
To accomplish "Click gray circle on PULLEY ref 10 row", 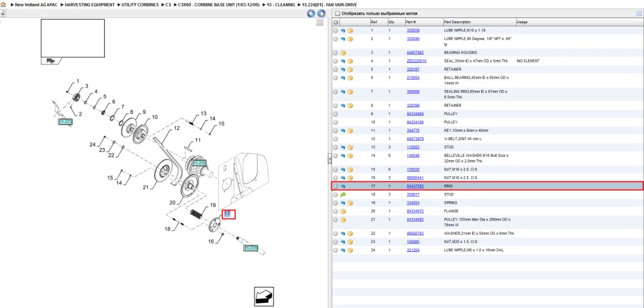I will coord(336,122).
